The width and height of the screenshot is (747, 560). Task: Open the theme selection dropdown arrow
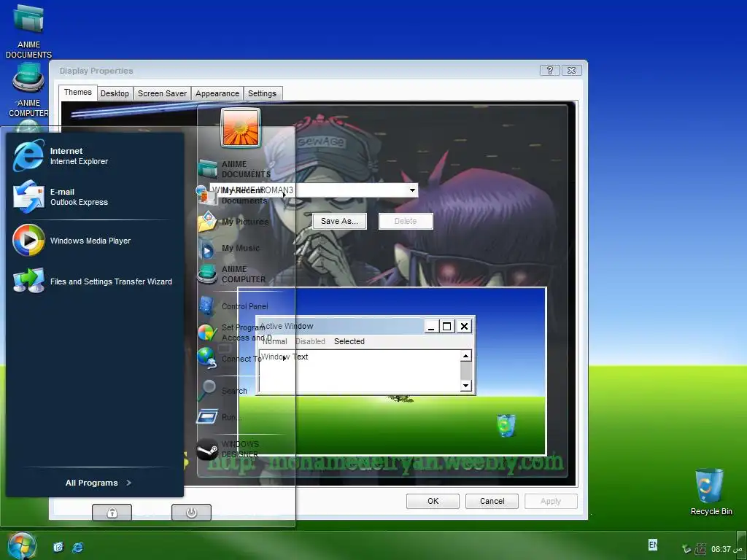click(412, 190)
